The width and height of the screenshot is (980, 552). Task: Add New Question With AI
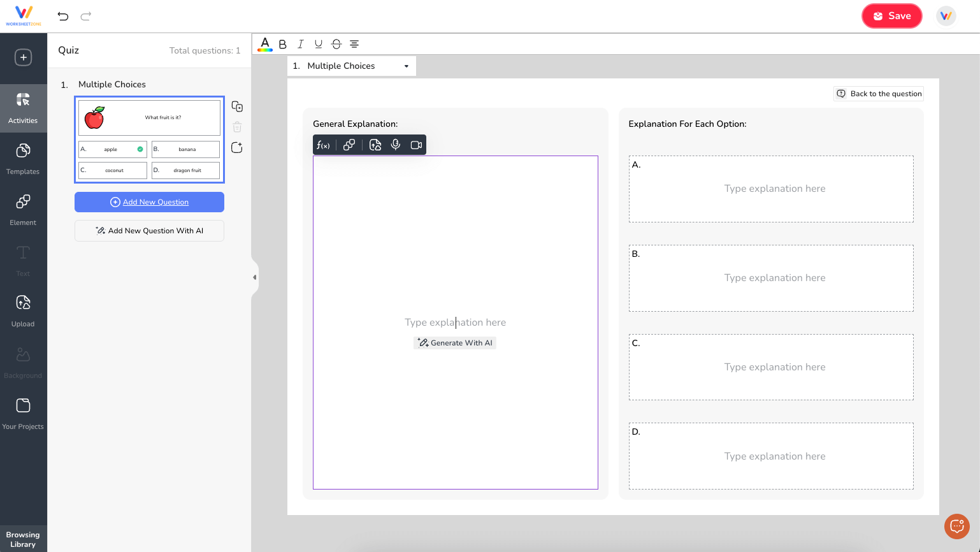click(x=150, y=231)
